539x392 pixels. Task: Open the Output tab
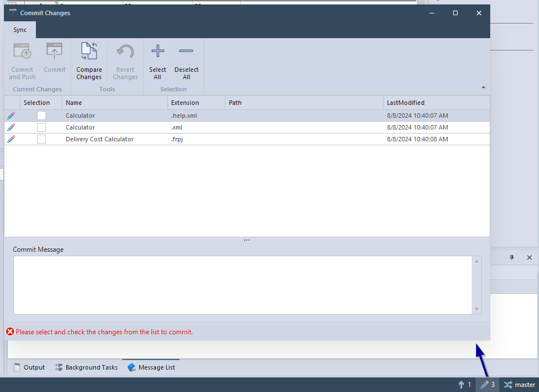[29, 367]
